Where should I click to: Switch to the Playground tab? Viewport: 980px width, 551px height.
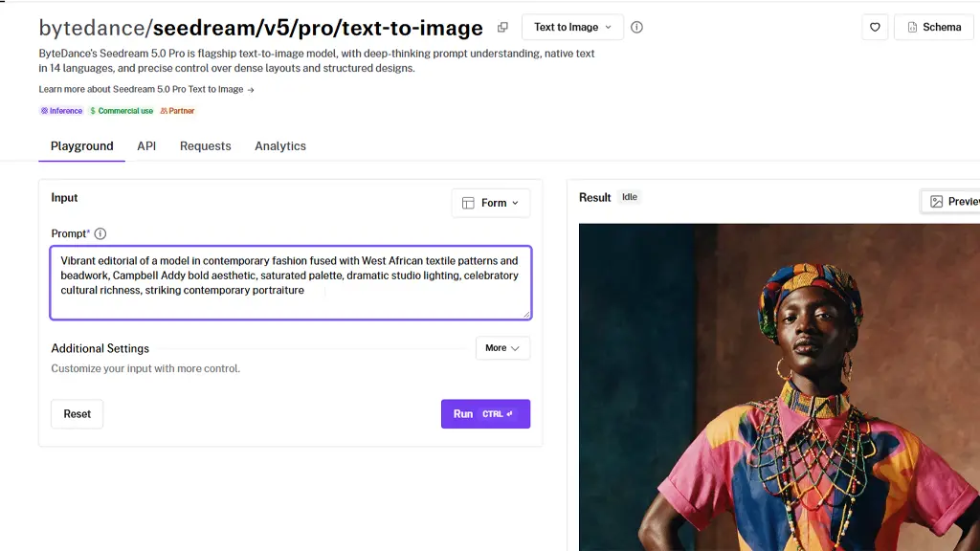click(82, 146)
